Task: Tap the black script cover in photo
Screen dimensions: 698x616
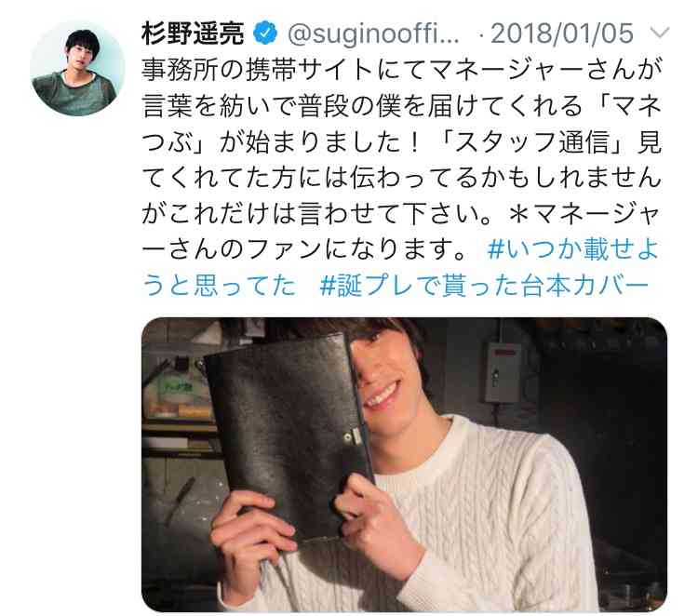Action: click(x=289, y=434)
